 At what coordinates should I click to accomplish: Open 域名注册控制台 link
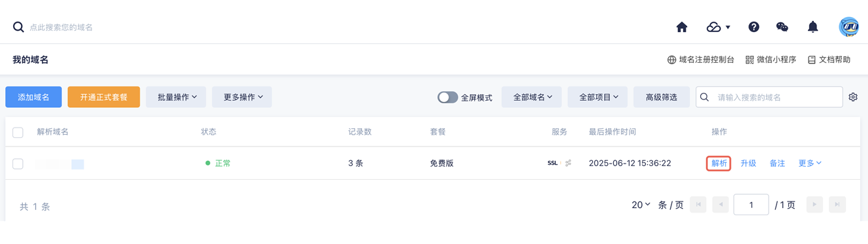click(701, 60)
